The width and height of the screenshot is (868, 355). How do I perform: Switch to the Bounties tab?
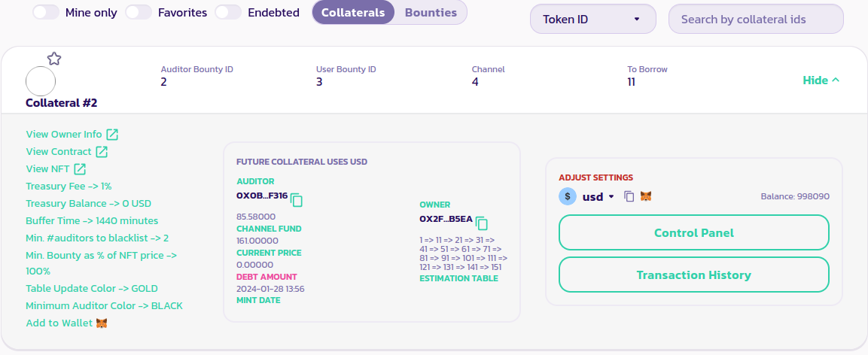431,13
